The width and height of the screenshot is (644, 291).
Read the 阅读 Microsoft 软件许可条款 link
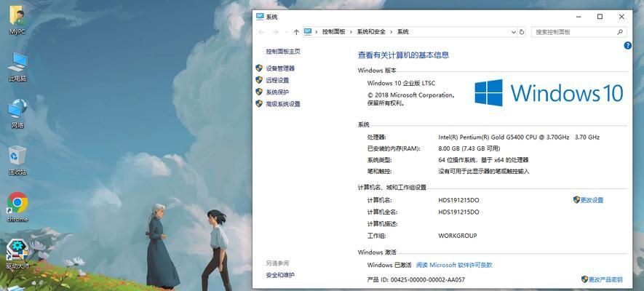pos(454,265)
